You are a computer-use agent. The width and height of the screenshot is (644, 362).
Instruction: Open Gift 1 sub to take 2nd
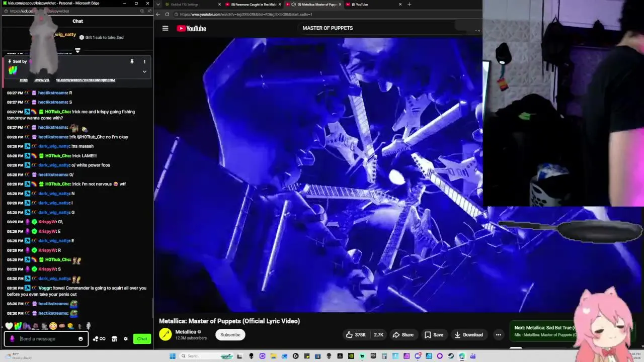coord(102,37)
